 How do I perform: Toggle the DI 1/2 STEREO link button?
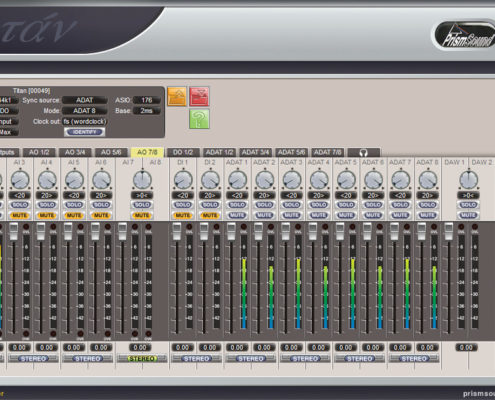(x=197, y=359)
